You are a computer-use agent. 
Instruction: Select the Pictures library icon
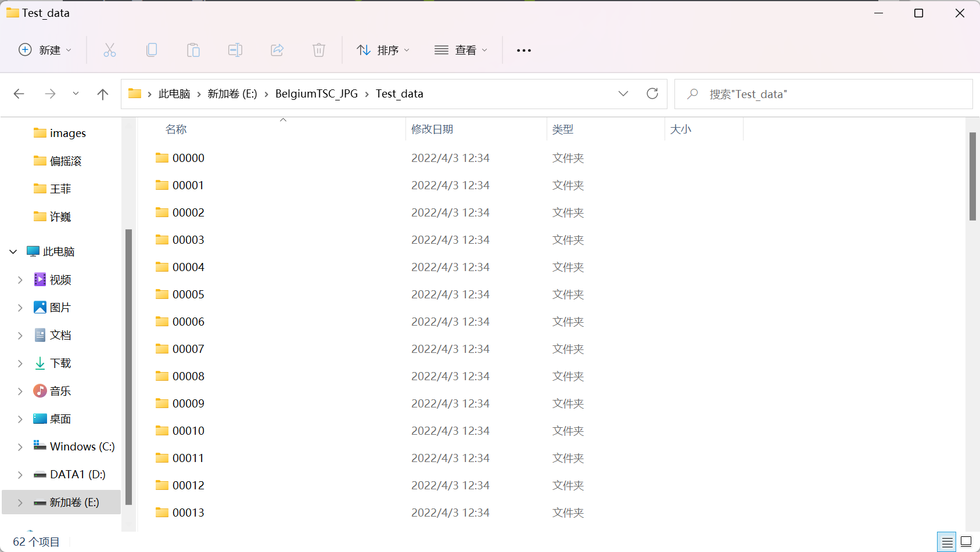point(40,307)
